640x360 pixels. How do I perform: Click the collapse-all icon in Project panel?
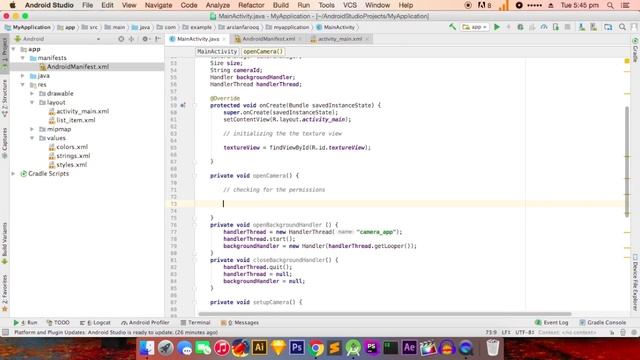click(131, 39)
